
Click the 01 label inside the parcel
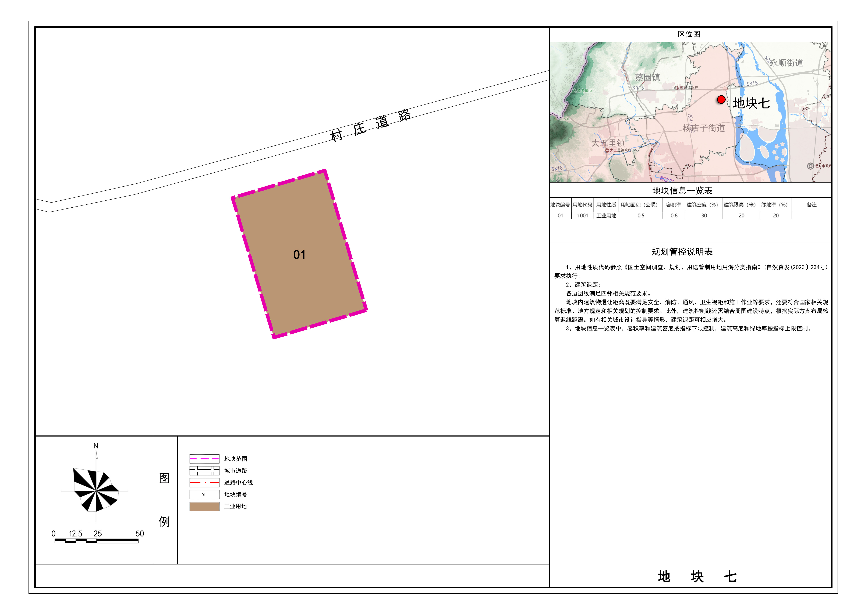click(299, 255)
